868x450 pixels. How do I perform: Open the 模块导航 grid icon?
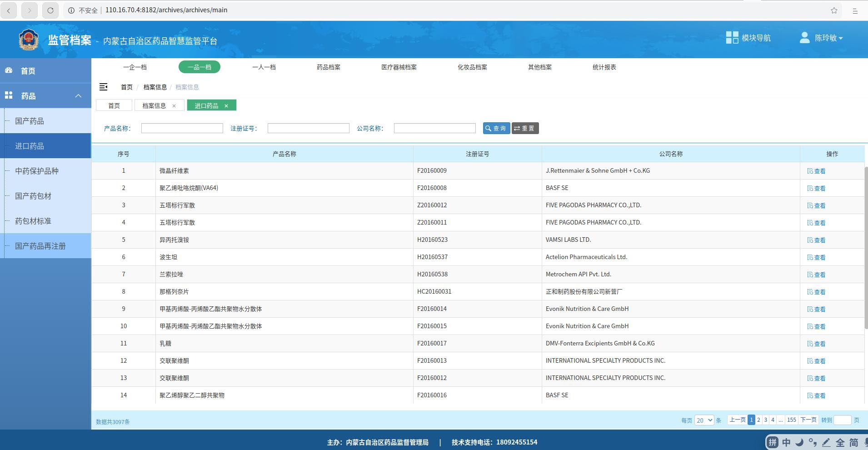pos(732,38)
